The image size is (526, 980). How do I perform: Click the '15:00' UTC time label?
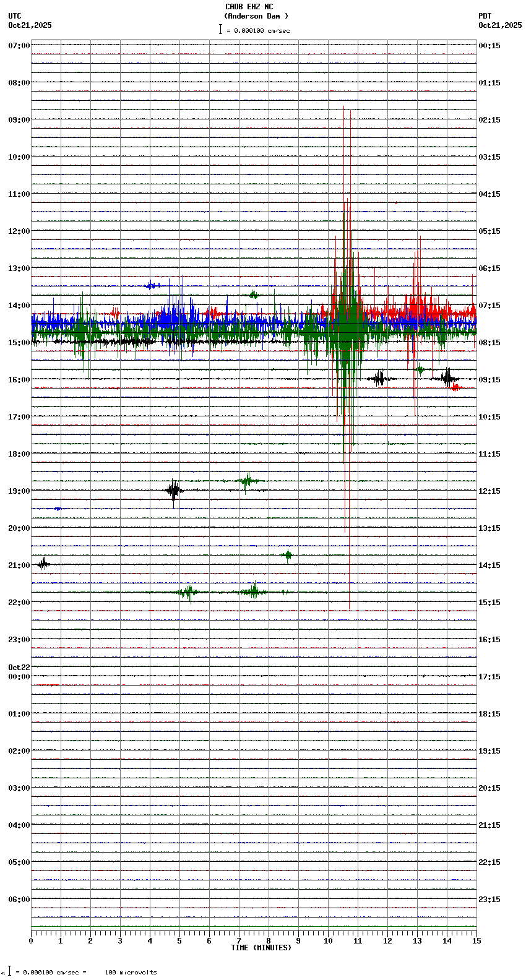click(19, 343)
